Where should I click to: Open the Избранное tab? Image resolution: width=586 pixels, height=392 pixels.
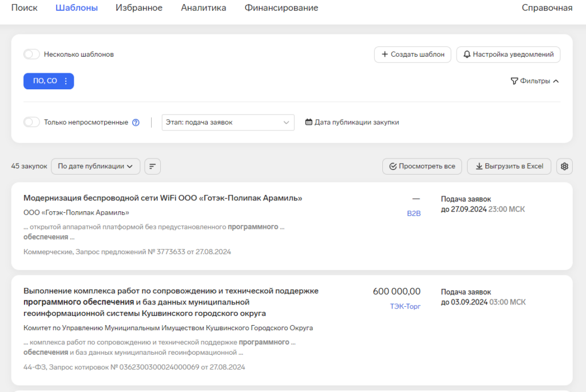click(x=139, y=8)
